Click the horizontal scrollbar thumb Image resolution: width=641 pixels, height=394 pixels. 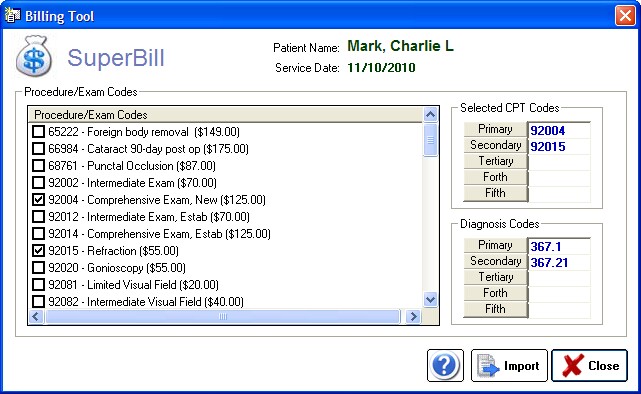point(223,316)
